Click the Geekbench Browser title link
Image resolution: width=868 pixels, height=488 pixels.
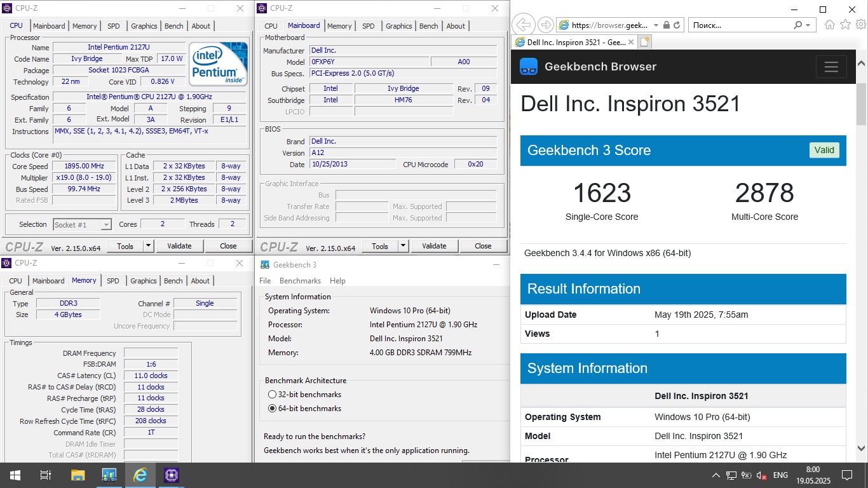(x=600, y=67)
